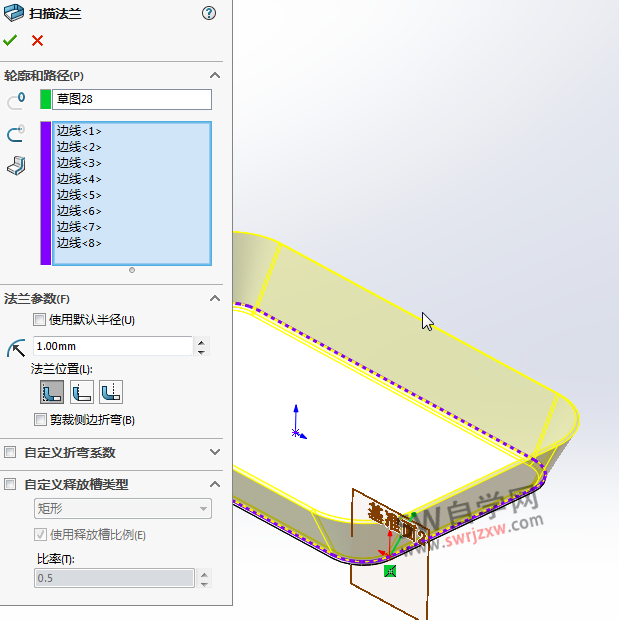Enable 使用默认半径 checkbox
Viewport: 619px width, 620px height.
click(40, 320)
